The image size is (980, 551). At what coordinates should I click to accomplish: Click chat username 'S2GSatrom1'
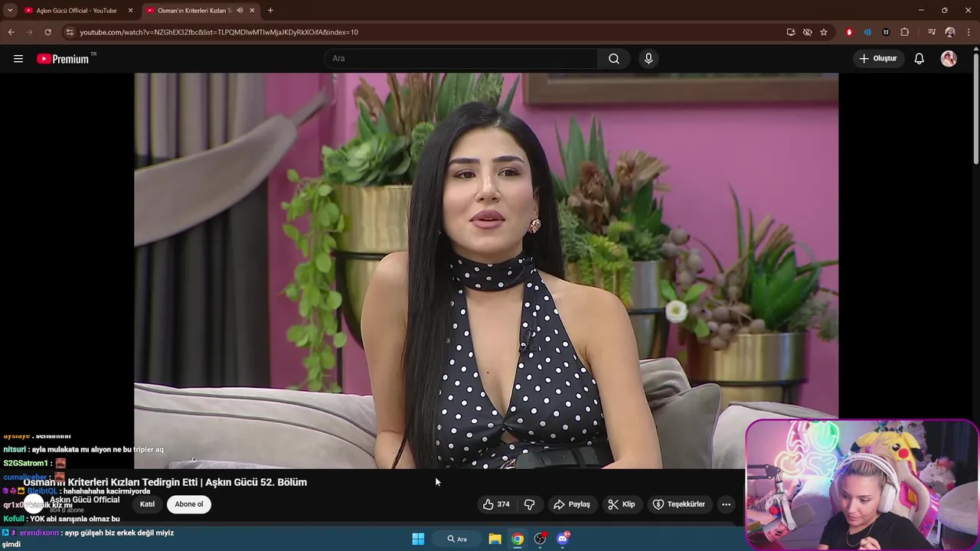[25, 463]
